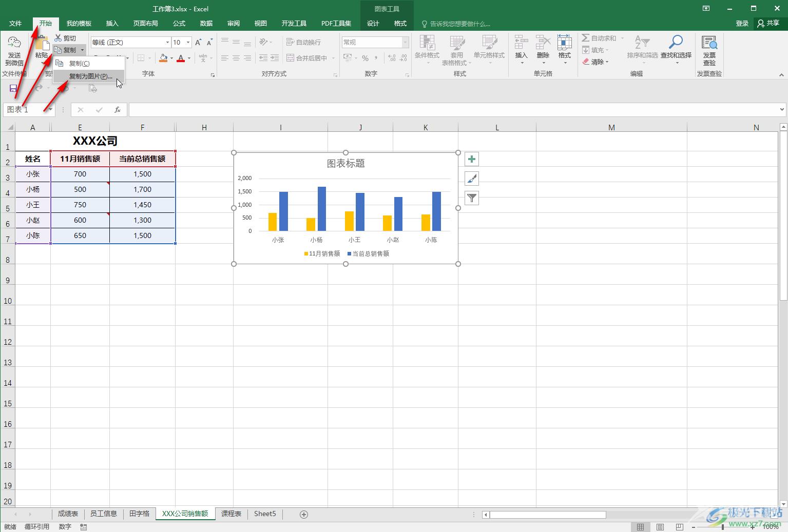
Task: Click the Insert cells icon
Action: tap(521, 43)
